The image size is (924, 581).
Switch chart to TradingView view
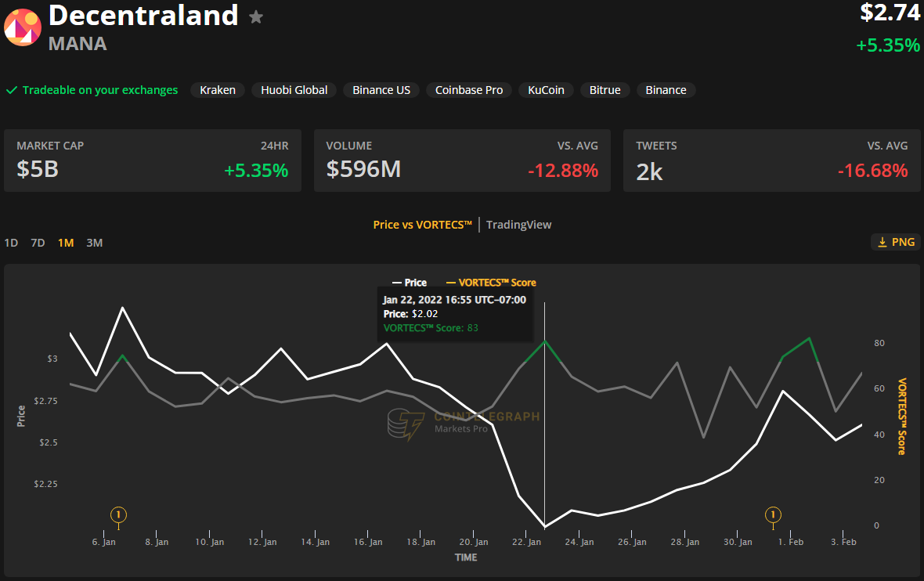518,225
